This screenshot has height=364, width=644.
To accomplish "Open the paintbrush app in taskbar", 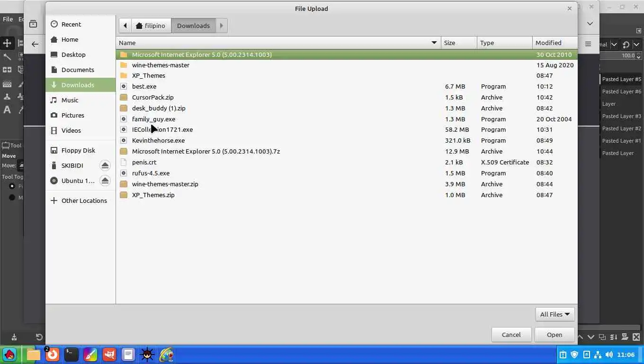I will (x=90, y=355).
